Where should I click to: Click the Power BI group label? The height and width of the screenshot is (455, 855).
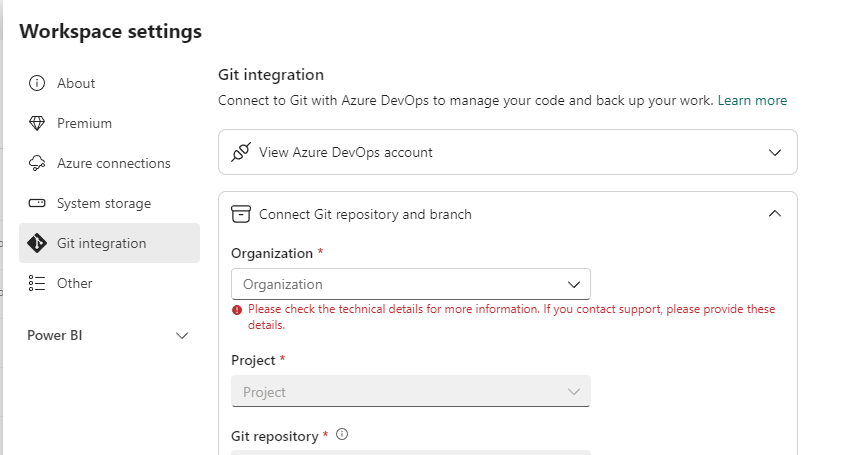point(55,336)
